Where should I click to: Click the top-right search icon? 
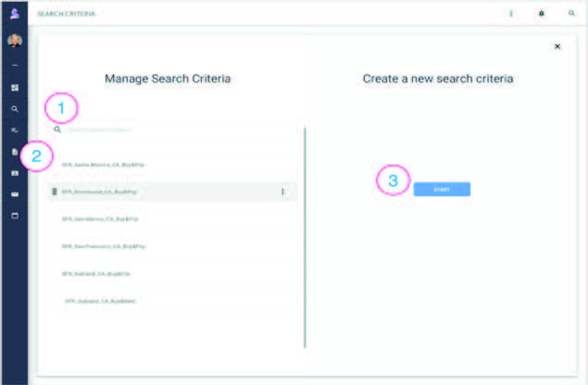(x=571, y=14)
